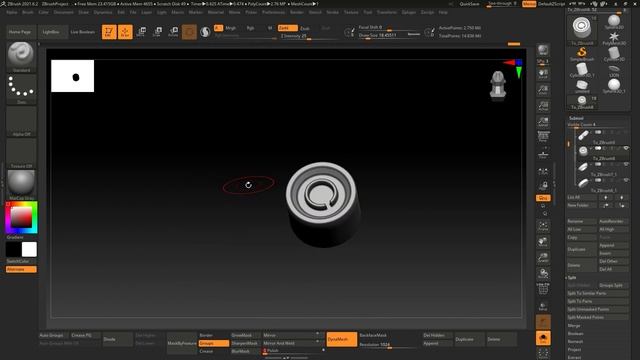This screenshot has width=640, height=360.
Task: Click the Scroll canvas icon
Action: tap(543, 74)
